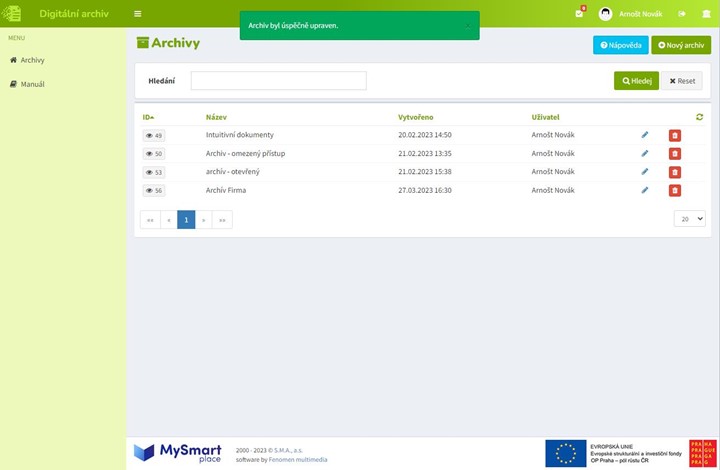Screen dimensions: 720x470
Task: Open Arnošt Novák user menu
Action: 630,14
